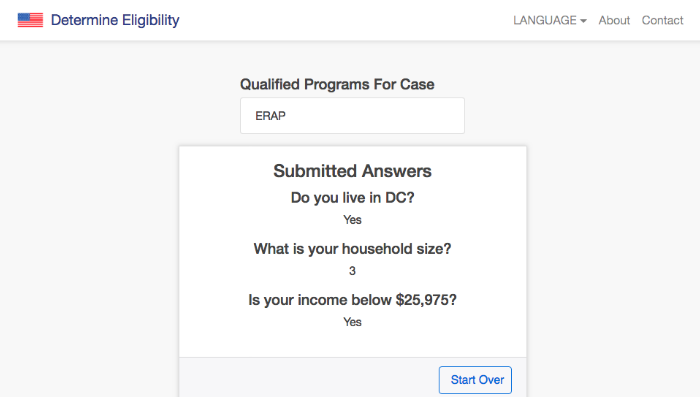Click the Start Over button
Image resolution: width=700 pixels, height=397 pixels.
tap(475, 380)
